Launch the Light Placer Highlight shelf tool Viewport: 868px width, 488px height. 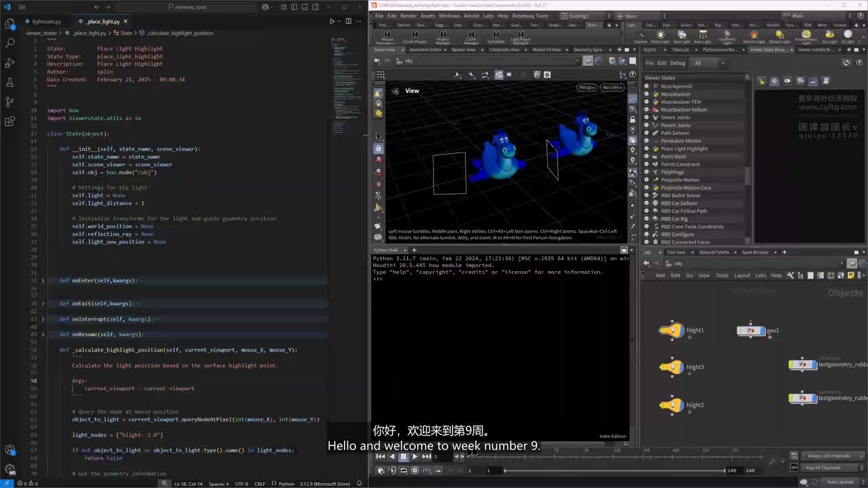click(520, 37)
